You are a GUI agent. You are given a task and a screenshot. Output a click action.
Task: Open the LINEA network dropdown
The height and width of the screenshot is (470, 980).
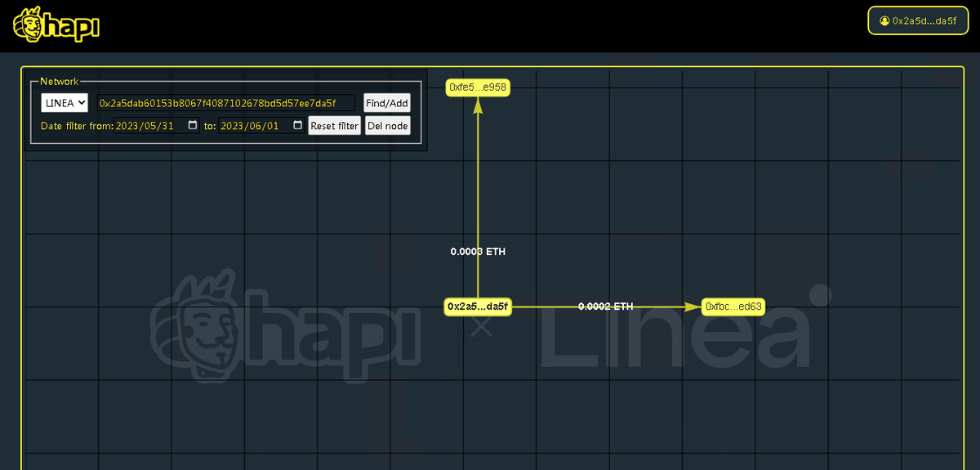pos(65,103)
